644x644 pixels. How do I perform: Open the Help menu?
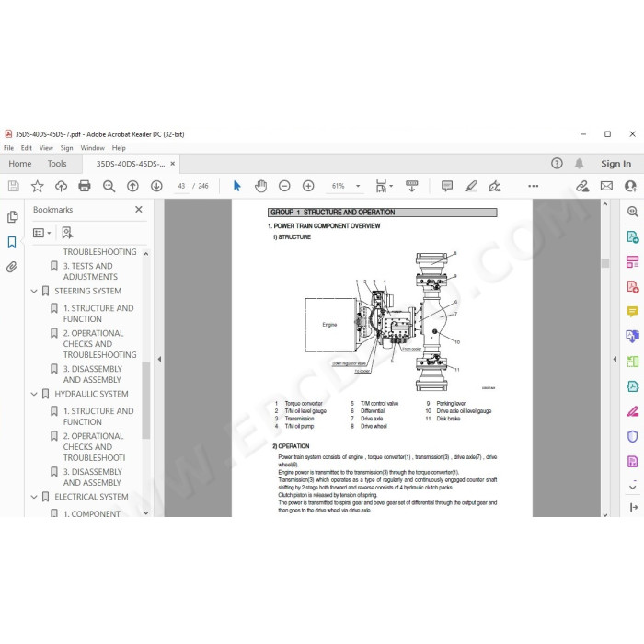click(119, 148)
